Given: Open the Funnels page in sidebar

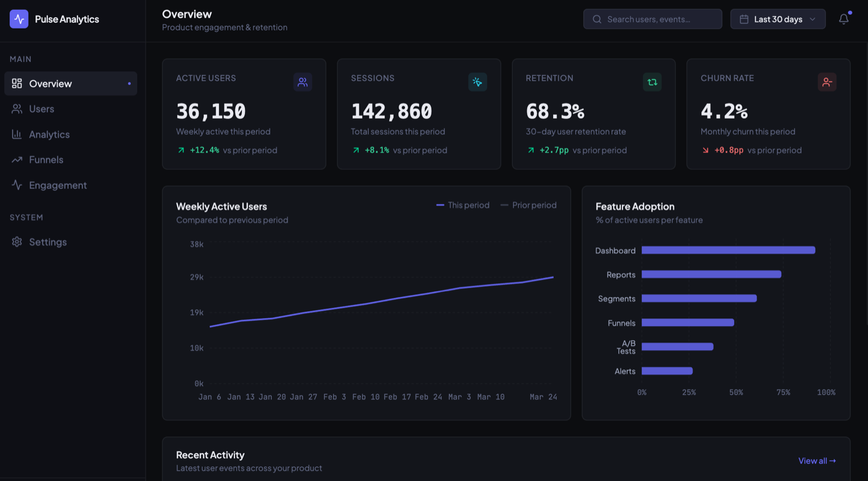Looking at the screenshot, I should (71, 160).
